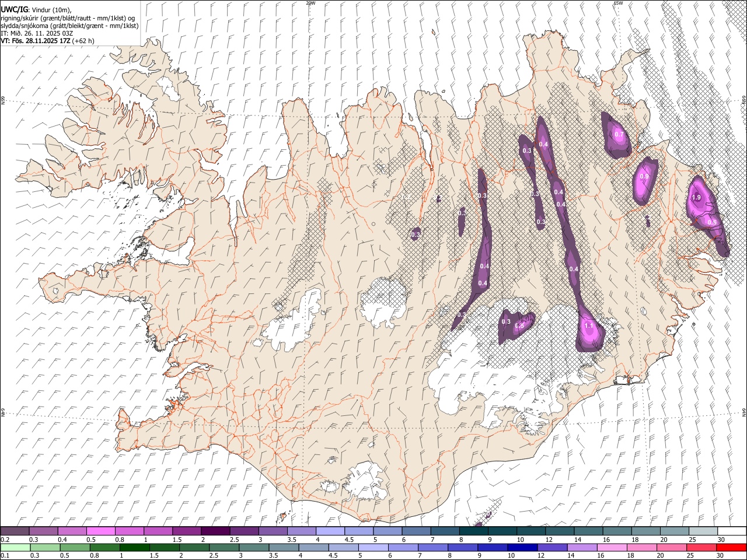The height and width of the screenshot is (560, 747).
Task: Select the darkest purple 2 swatch in upper legend
Action: point(215,531)
